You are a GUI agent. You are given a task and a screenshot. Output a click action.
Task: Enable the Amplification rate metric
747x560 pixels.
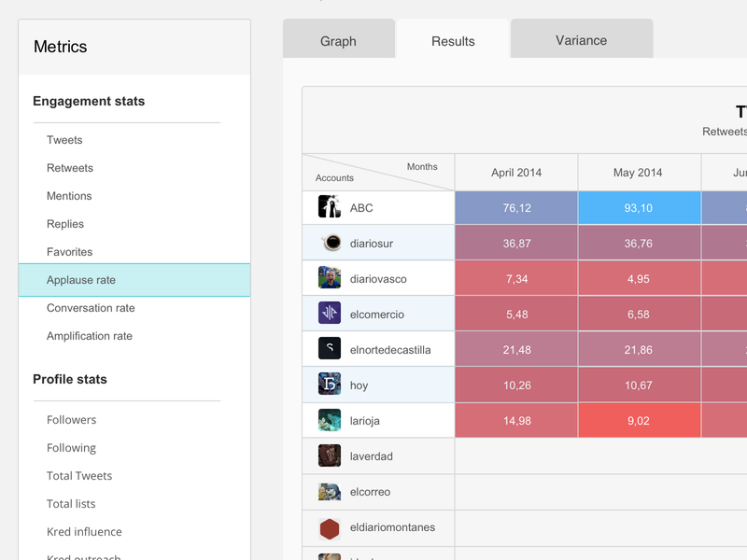point(90,336)
